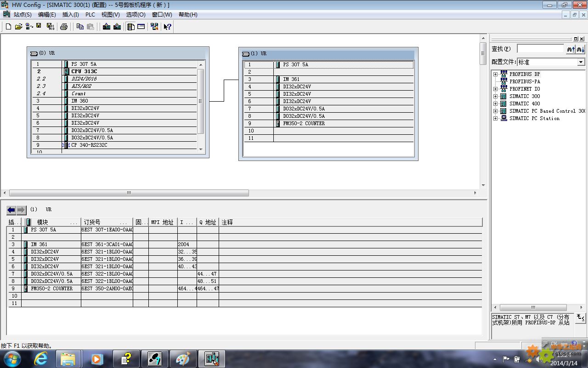Click the Save and Compile icon
Viewport: 588px width, 368px height.
[51, 27]
